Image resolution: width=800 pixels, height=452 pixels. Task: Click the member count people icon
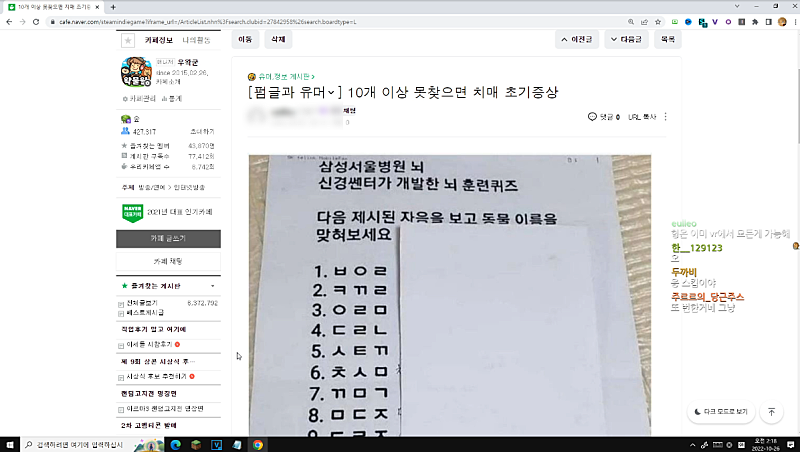pos(126,131)
